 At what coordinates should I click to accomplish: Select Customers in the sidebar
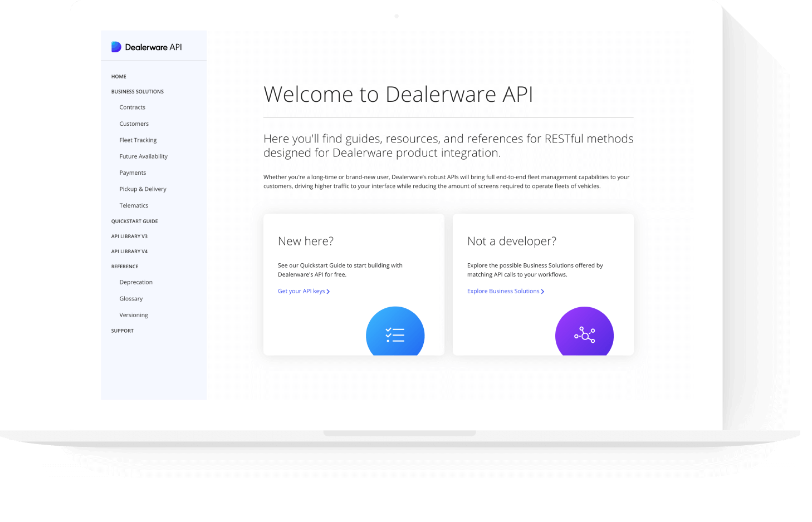tap(134, 124)
